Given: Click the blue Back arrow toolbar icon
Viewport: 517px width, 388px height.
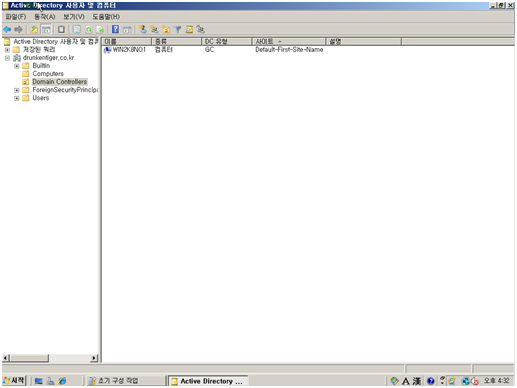Looking at the screenshot, I should (x=7, y=29).
